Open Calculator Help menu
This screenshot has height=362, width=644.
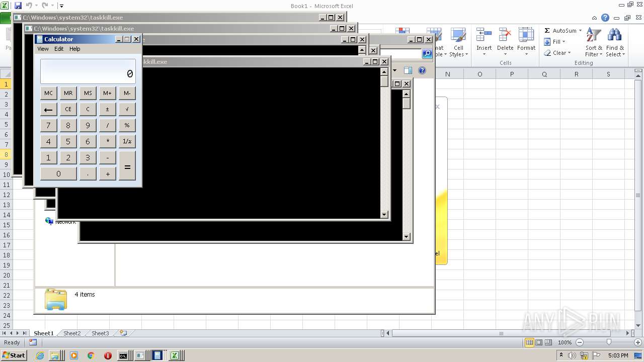74,49
